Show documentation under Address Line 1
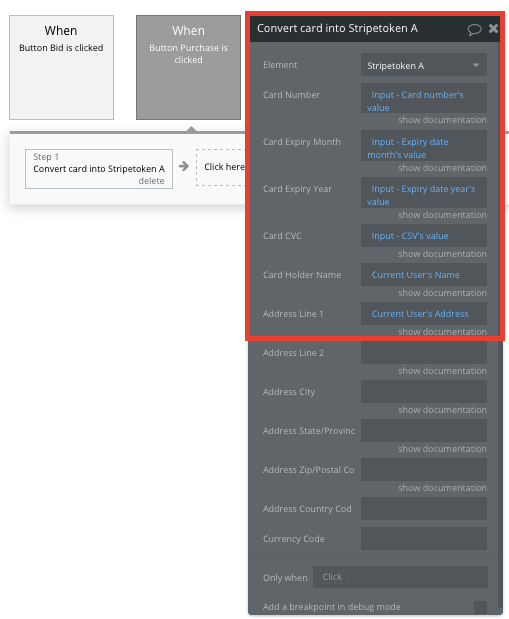 [x=442, y=332]
